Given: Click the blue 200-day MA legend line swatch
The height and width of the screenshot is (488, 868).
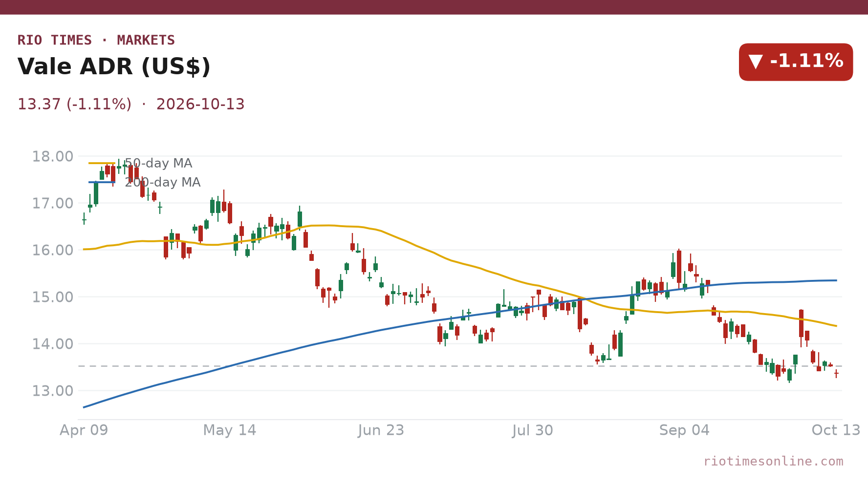Looking at the screenshot, I should [x=102, y=182].
